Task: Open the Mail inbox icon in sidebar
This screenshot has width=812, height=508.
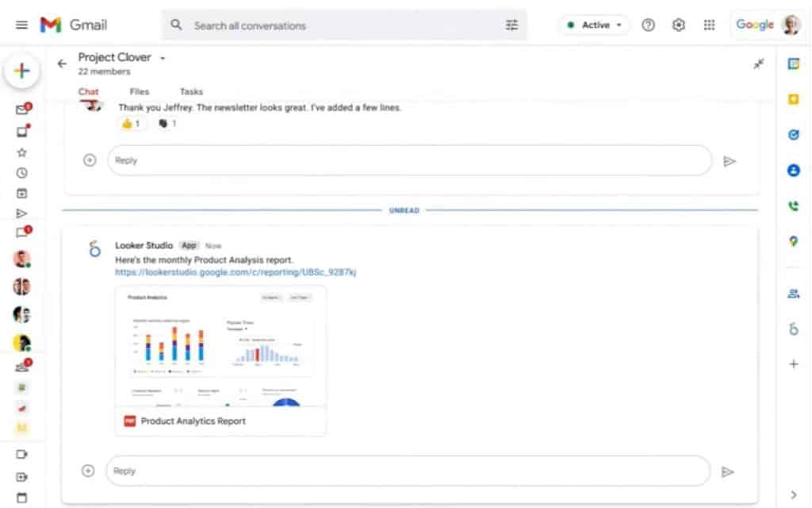Action: (x=22, y=110)
